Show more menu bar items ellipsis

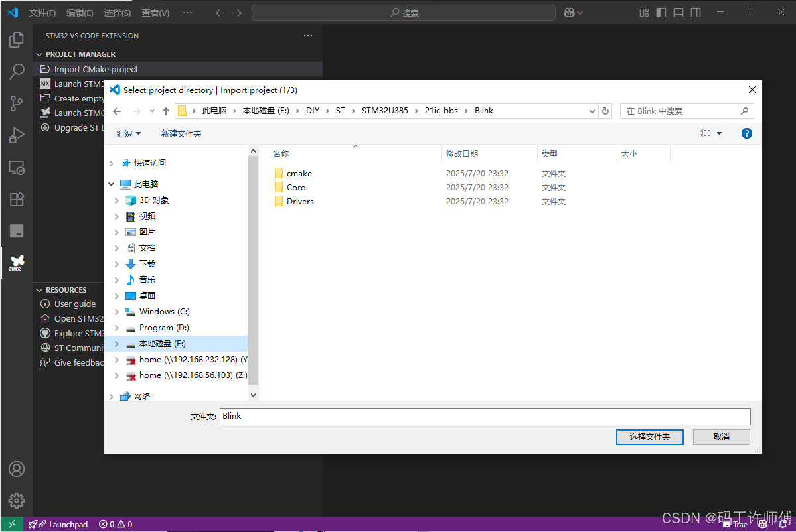tap(187, 13)
